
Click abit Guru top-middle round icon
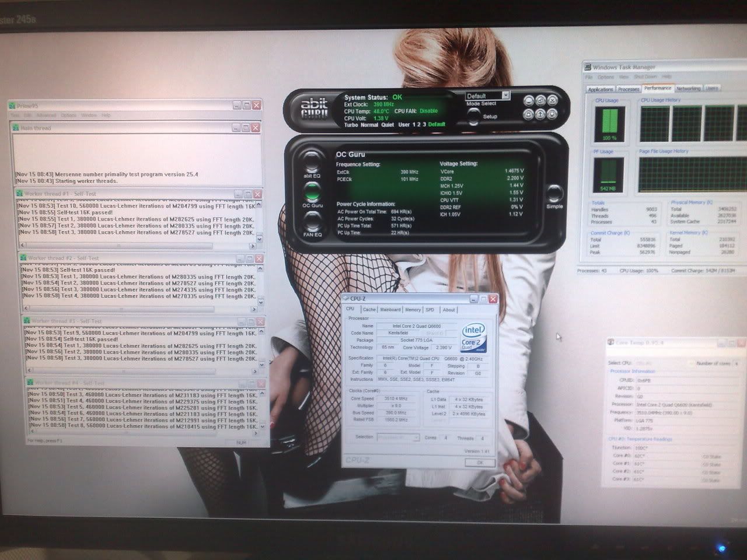click(540, 100)
